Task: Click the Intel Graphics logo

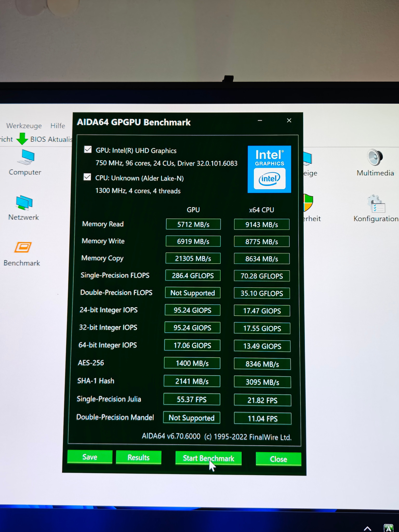Action: point(269,169)
